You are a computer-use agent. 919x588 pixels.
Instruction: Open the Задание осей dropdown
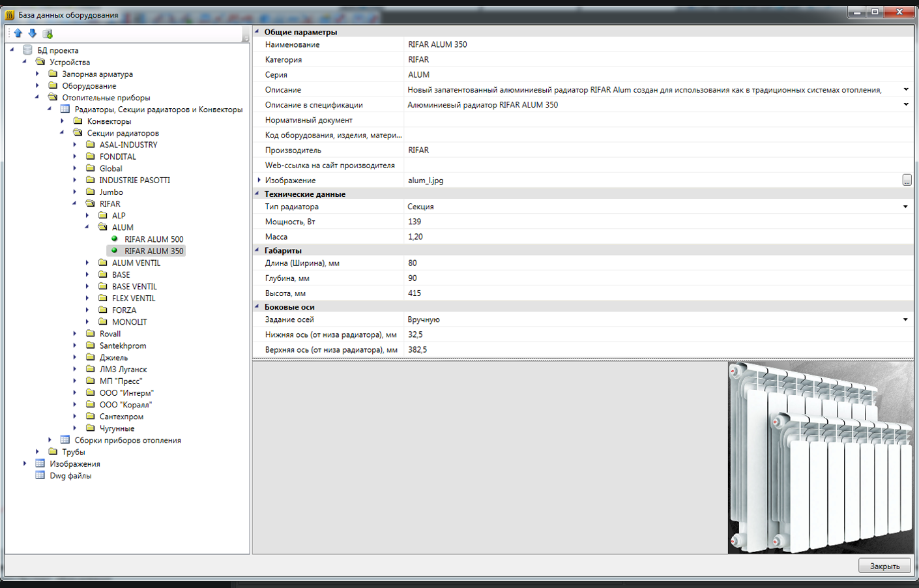coord(905,319)
